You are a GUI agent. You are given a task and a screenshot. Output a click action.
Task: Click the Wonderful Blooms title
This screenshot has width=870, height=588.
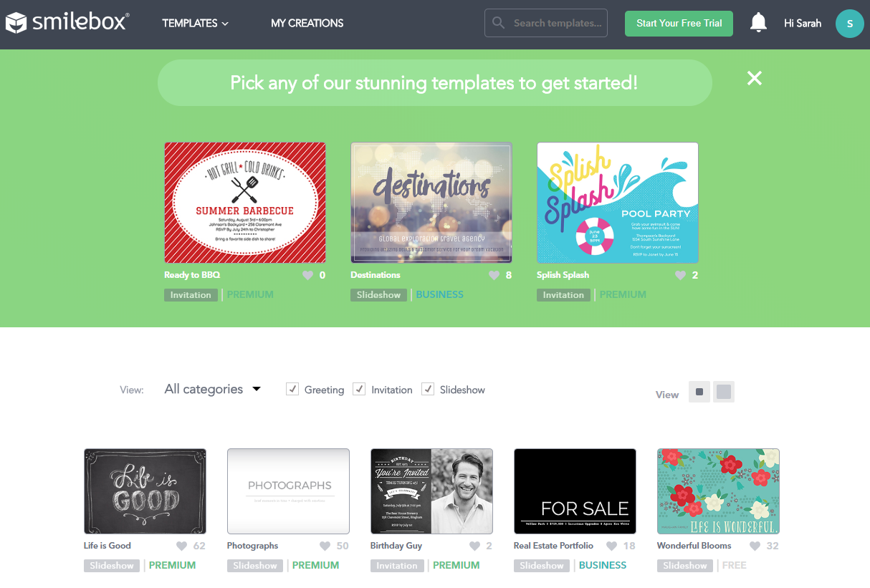694,546
